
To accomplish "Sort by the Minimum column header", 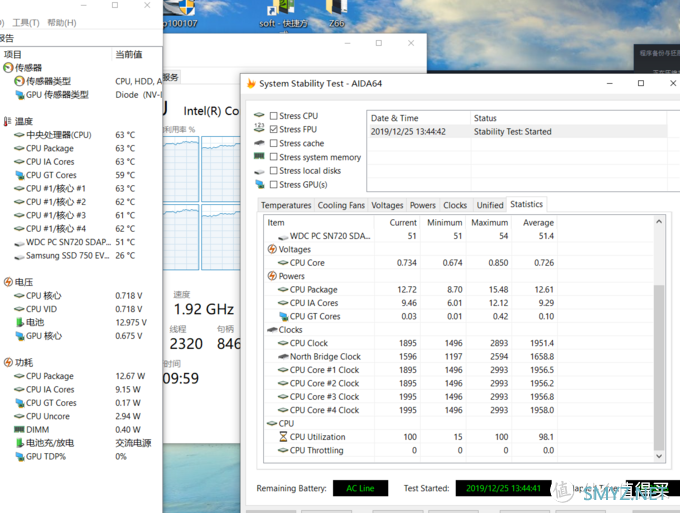I will (x=443, y=222).
